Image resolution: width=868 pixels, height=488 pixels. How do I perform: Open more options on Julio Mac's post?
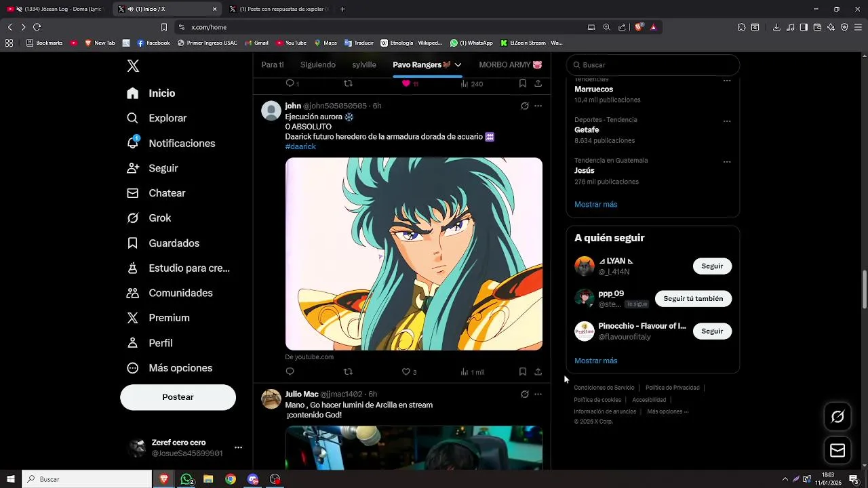tap(538, 394)
